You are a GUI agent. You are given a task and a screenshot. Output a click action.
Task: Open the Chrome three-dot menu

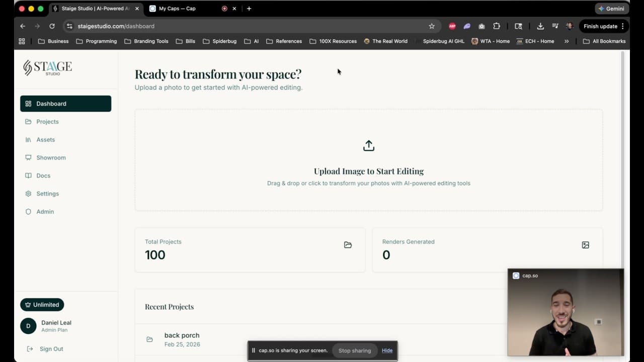tap(624, 26)
